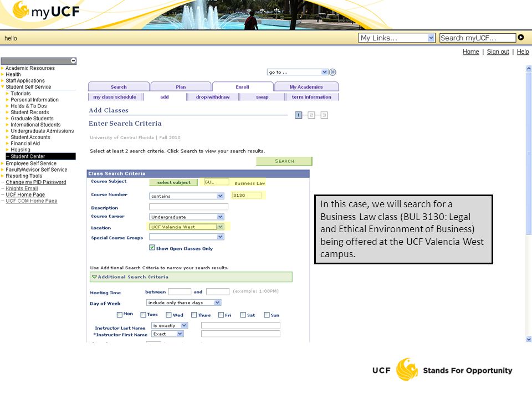Click the step 2 progress indicator
This screenshot has width=532, height=399.
311,115
